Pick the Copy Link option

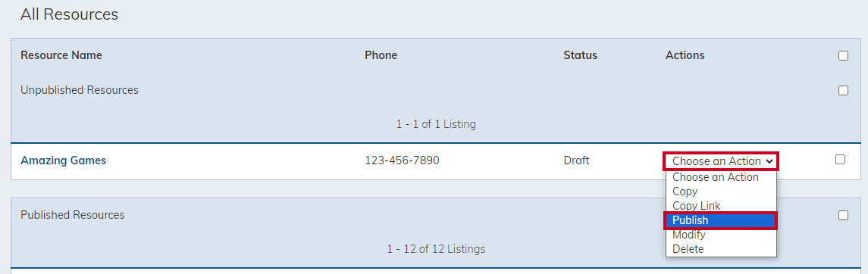pyautogui.click(x=721, y=206)
